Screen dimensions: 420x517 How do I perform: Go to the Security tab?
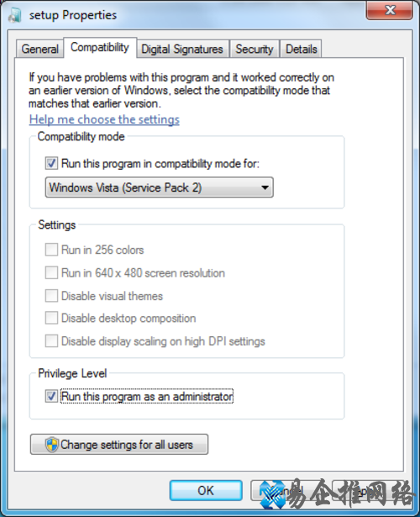click(255, 49)
